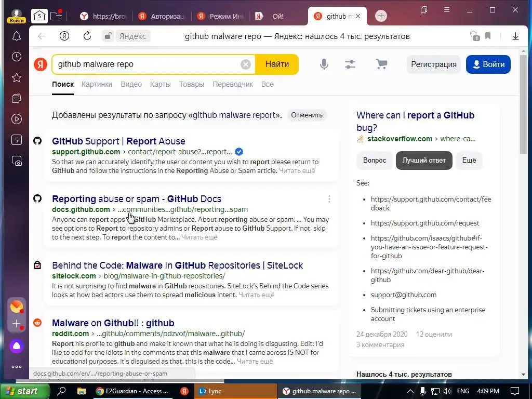This screenshot has width=532, height=399.
Task: Open the tab manager house icon
Action: click(x=39, y=16)
